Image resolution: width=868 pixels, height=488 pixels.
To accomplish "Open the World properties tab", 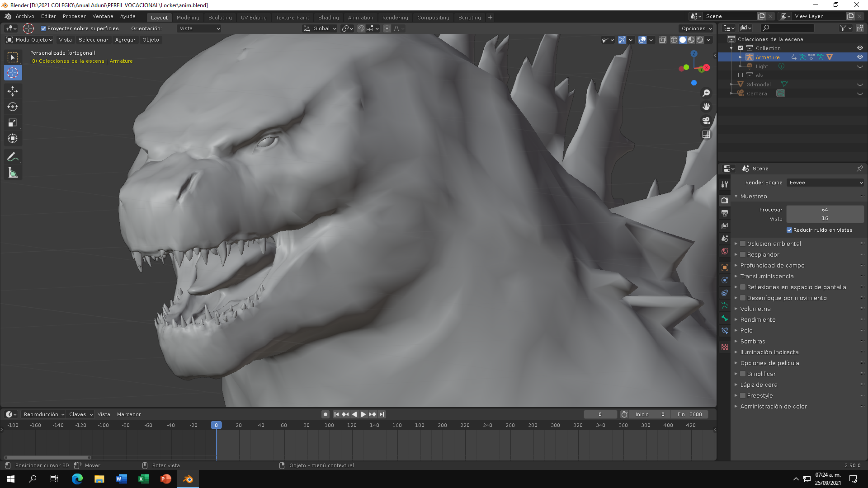I will click(725, 251).
